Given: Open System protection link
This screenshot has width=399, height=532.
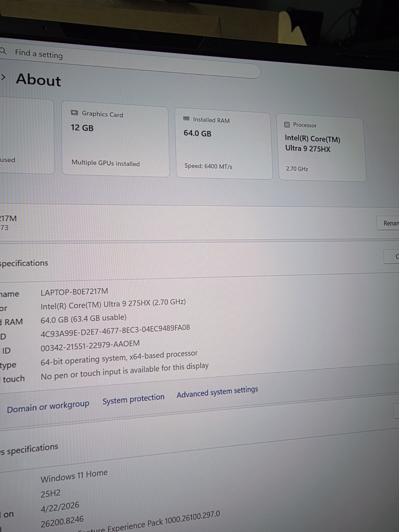Looking at the screenshot, I should click(x=133, y=399).
